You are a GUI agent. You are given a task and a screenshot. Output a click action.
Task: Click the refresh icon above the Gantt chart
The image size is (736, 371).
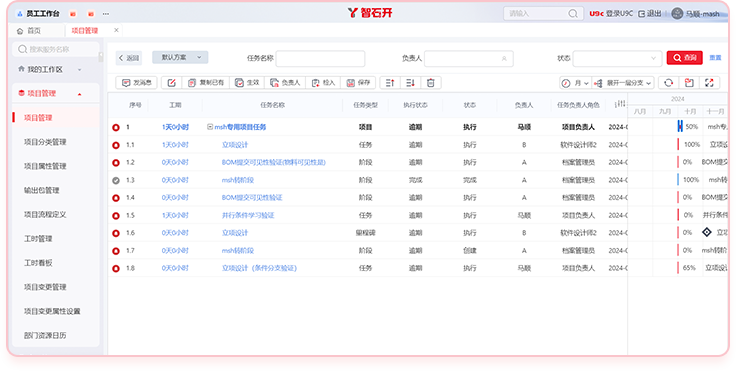pos(668,83)
